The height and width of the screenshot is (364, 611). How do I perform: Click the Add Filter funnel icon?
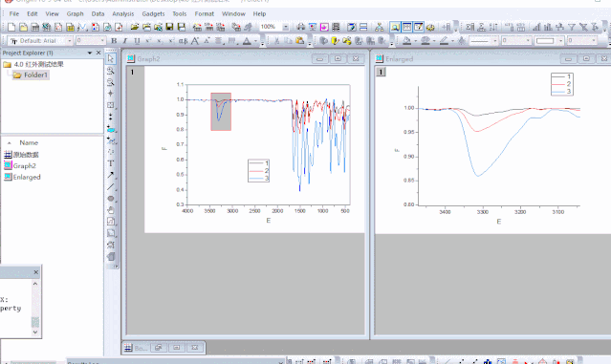[572, 27]
